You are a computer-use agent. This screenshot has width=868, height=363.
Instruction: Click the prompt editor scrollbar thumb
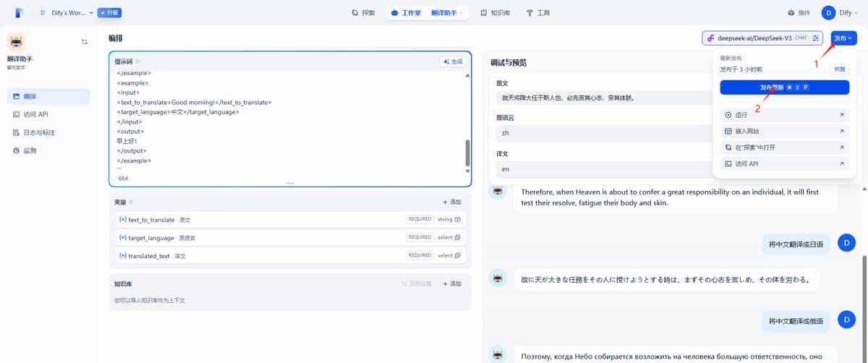point(467,153)
